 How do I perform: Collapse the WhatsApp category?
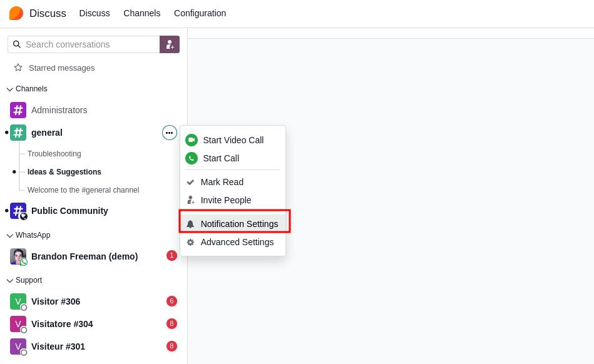10,235
